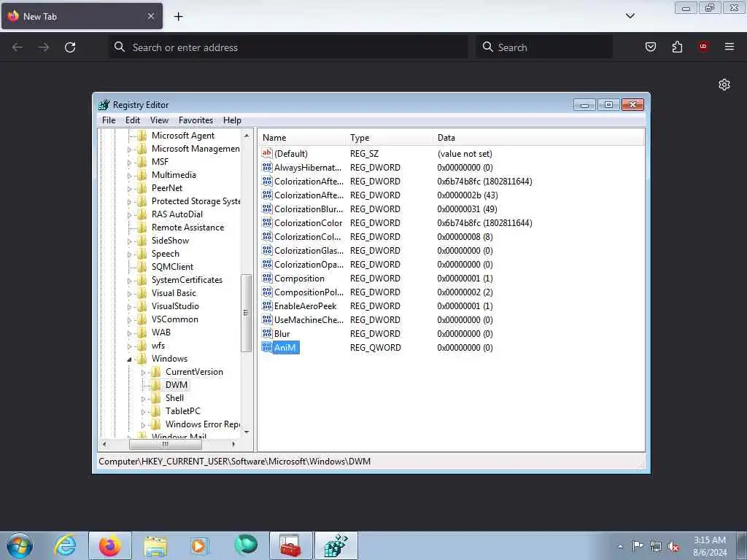This screenshot has width=747, height=560.
Task: Click the Data column header
Action: coord(539,138)
